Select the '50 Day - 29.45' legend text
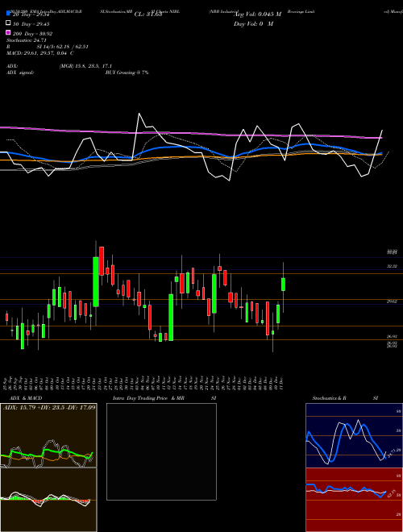This screenshot has width=403, height=532. click(31, 23)
